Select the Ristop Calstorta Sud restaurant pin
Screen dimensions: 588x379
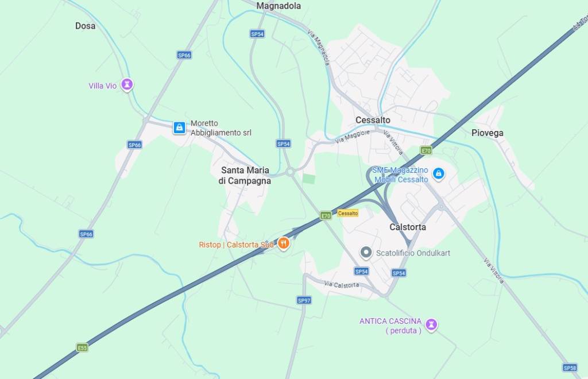point(284,243)
